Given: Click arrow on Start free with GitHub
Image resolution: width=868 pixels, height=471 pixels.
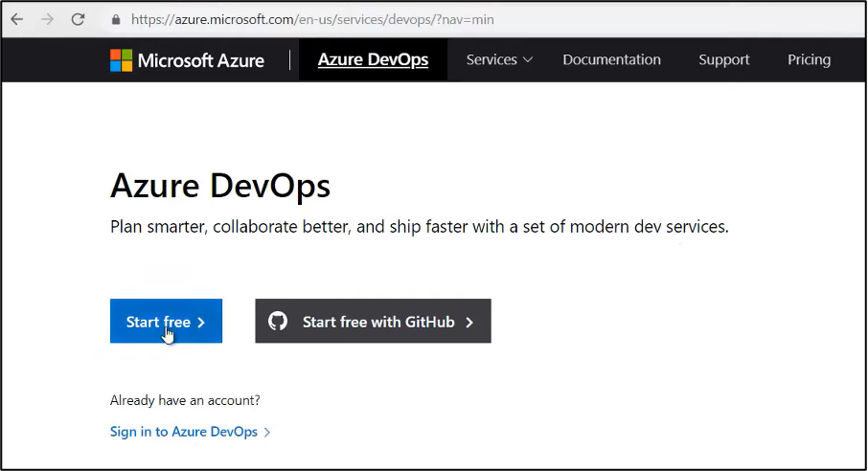Looking at the screenshot, I should coord(469,322).
